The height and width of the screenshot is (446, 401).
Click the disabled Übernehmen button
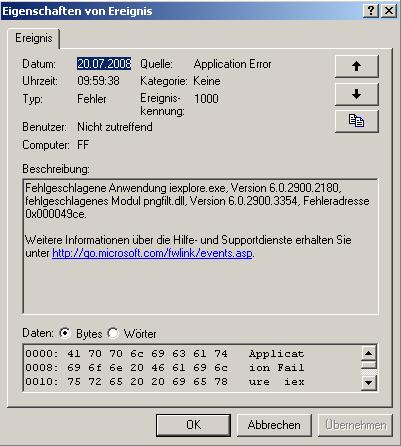355,425
